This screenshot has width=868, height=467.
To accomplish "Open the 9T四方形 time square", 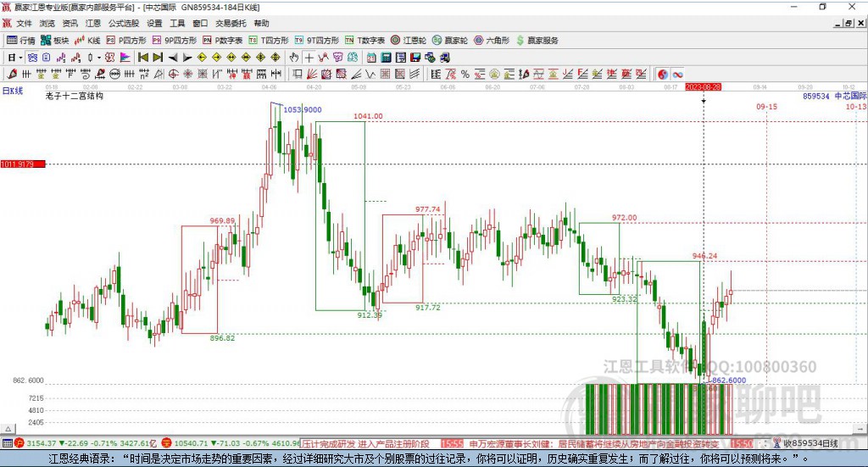I will tap(317, 41).
